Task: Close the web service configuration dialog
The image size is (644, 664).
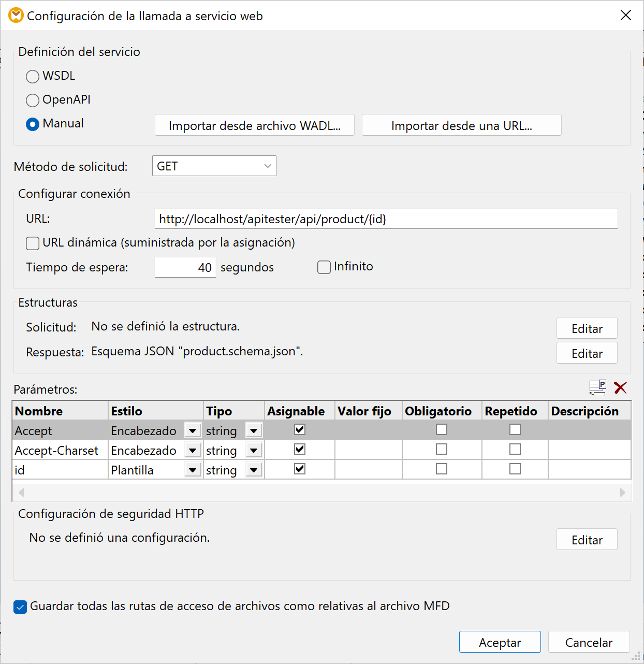Action: point(625,16)
